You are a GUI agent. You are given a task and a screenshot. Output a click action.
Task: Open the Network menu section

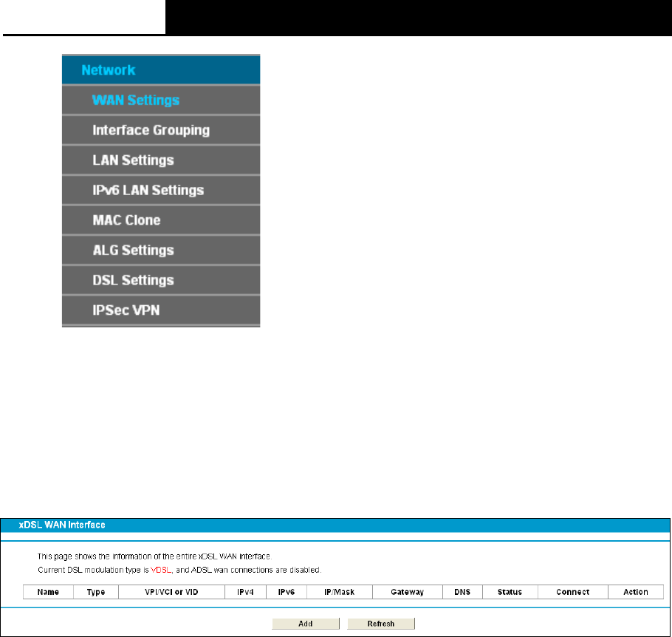pyautogui.click(x=161, y=70)
